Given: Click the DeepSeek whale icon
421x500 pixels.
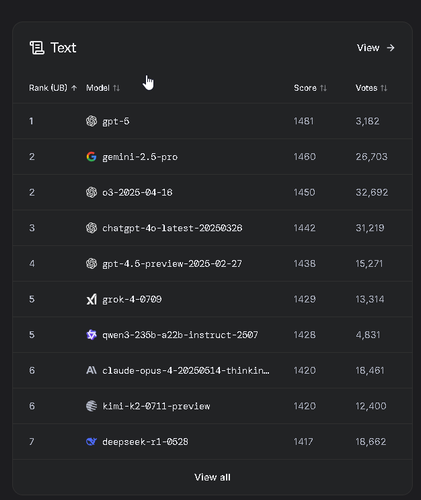Looking at the screenshot, I should [x=91, y=442].
